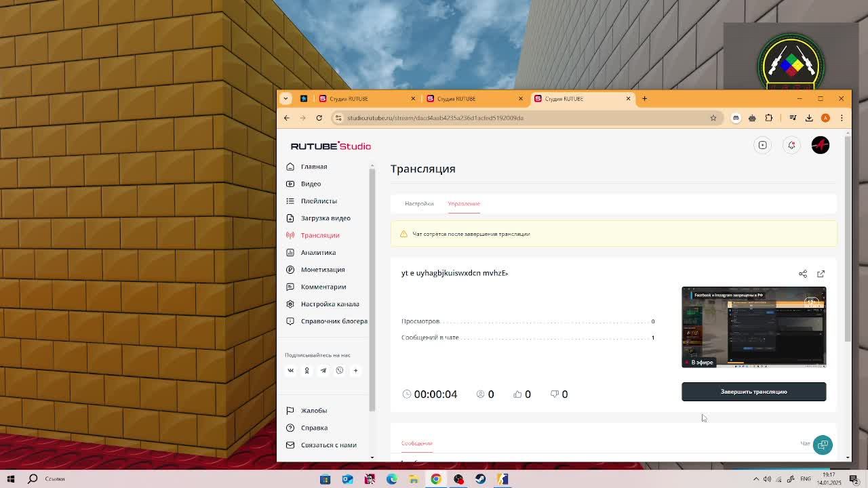Go back using the browser back arrow

pyautogui.click(x=286, y=118)
